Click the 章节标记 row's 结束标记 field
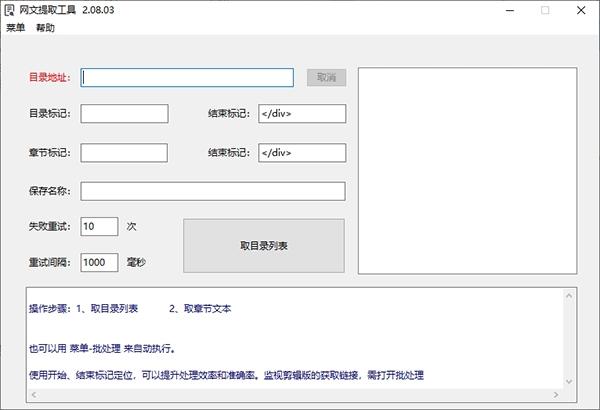The height and width of the screenshot is (410, 600). pyautogui.click(x=302, y=153)
